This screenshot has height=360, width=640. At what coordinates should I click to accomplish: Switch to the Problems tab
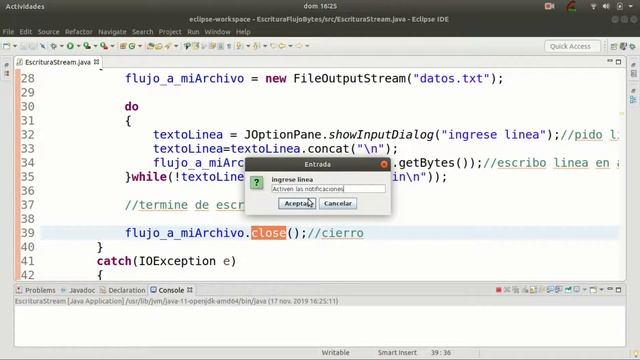[36, 290]
